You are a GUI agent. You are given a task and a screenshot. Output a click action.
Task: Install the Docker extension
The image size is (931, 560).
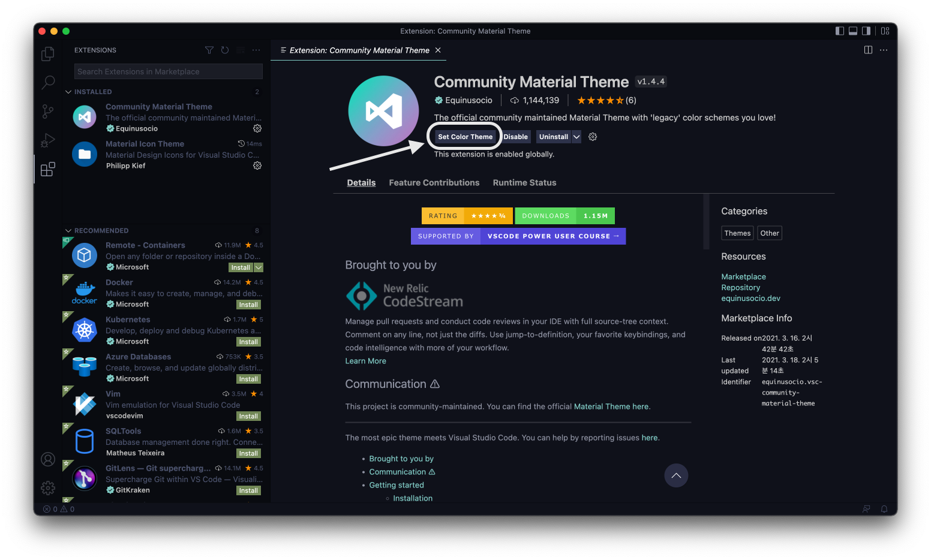(248, 305)
